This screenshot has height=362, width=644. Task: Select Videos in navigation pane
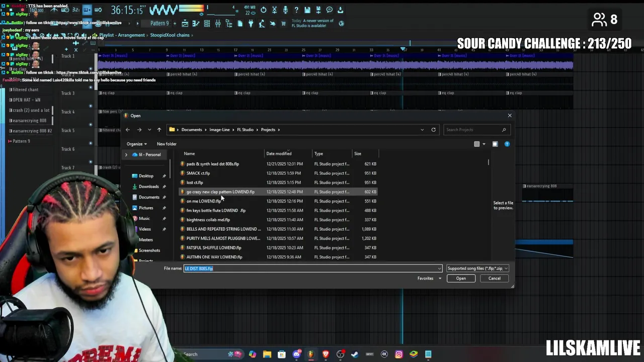click(145, 229)
